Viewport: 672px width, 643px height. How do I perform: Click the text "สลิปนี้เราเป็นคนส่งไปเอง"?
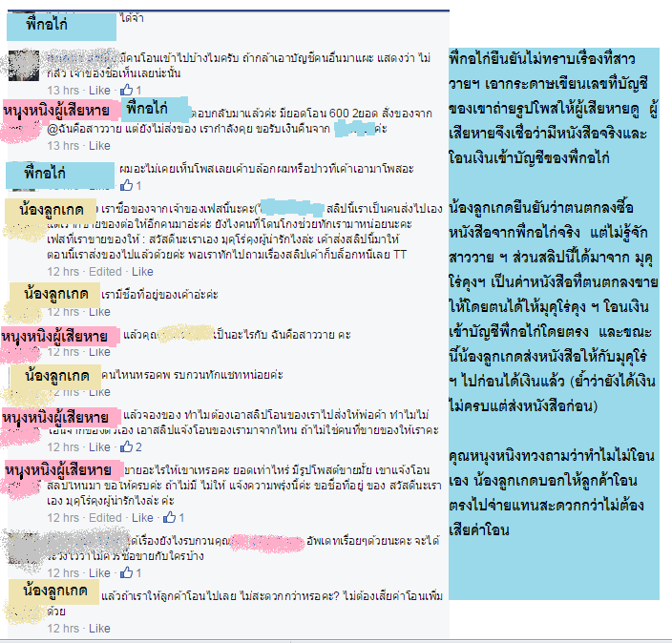(x=384, y=209)
